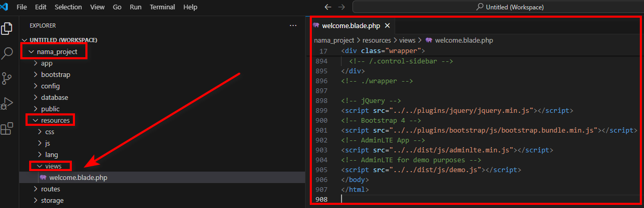Open the Help menu
This screenshot has height=208, width=644.
191,7
